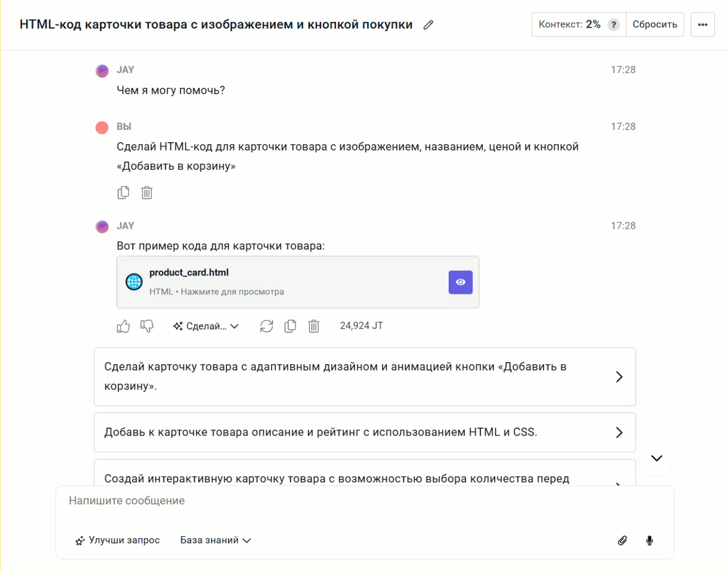The image size is (728, 571).
Task: Open the База знаний dropdown
Action: click(215, 540)
